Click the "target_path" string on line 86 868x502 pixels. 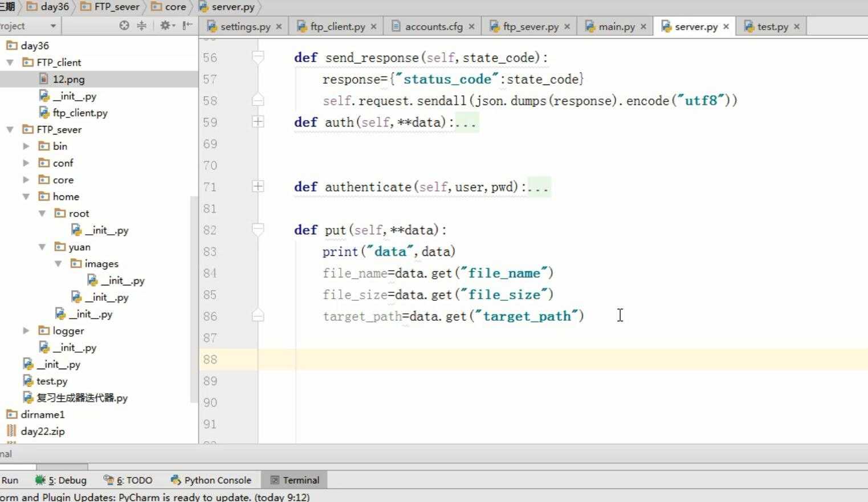pos(527,316)
